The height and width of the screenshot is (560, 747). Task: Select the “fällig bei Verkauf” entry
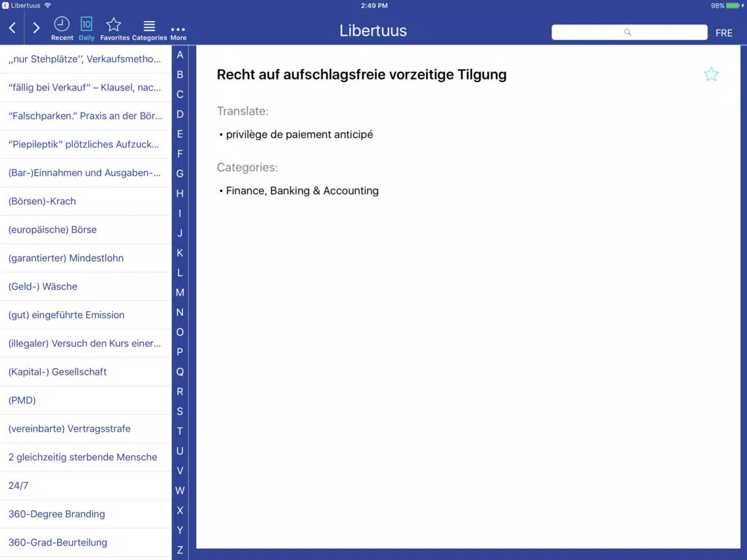pos(85,87)
